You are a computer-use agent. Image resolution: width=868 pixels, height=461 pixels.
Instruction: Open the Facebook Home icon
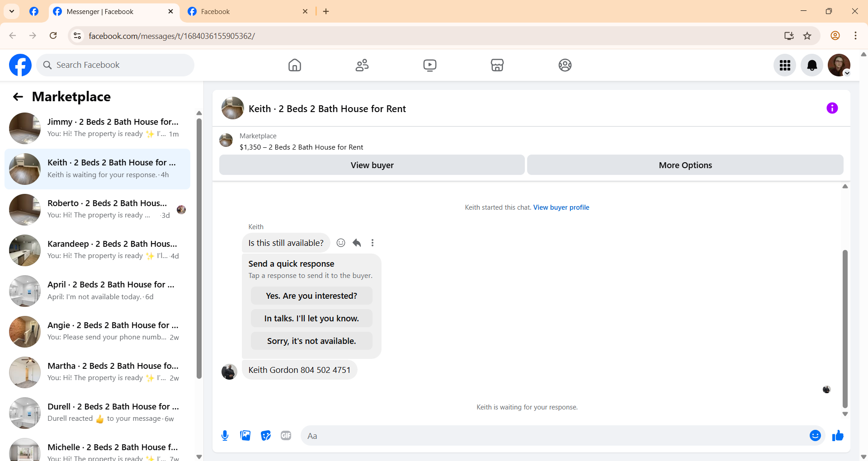[x=295, y=65]
